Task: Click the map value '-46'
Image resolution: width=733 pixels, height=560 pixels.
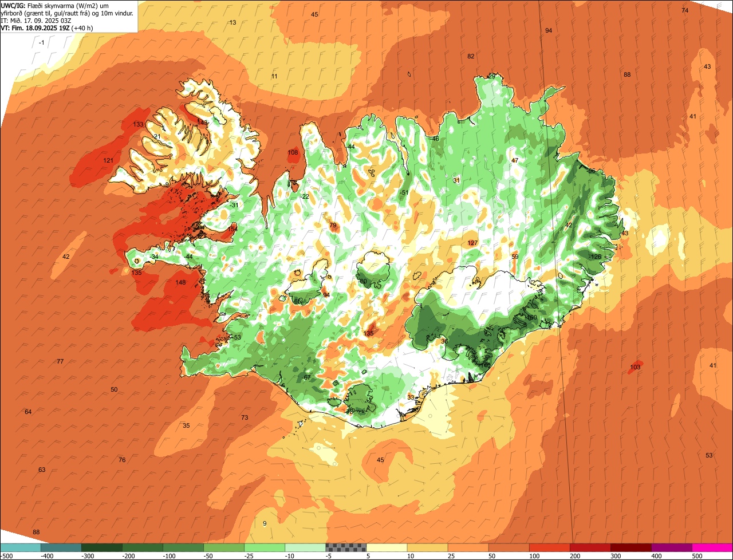Action: tap(435, 139)
